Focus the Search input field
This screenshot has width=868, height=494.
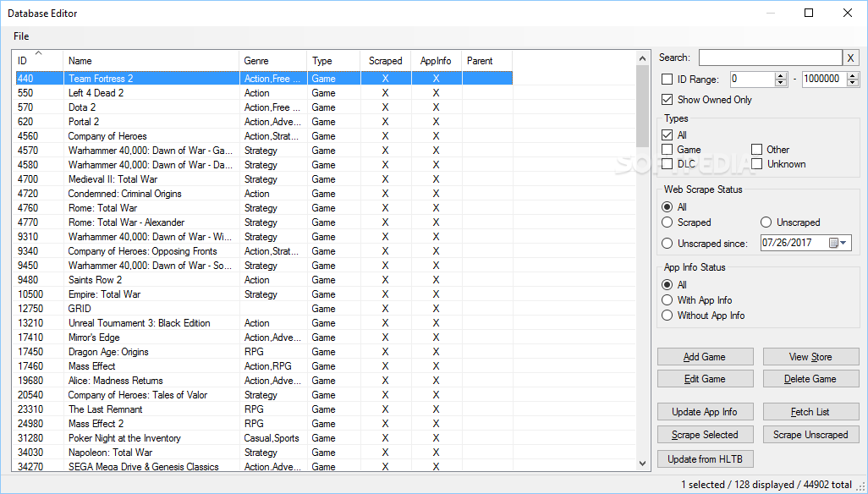click(771, 58)
